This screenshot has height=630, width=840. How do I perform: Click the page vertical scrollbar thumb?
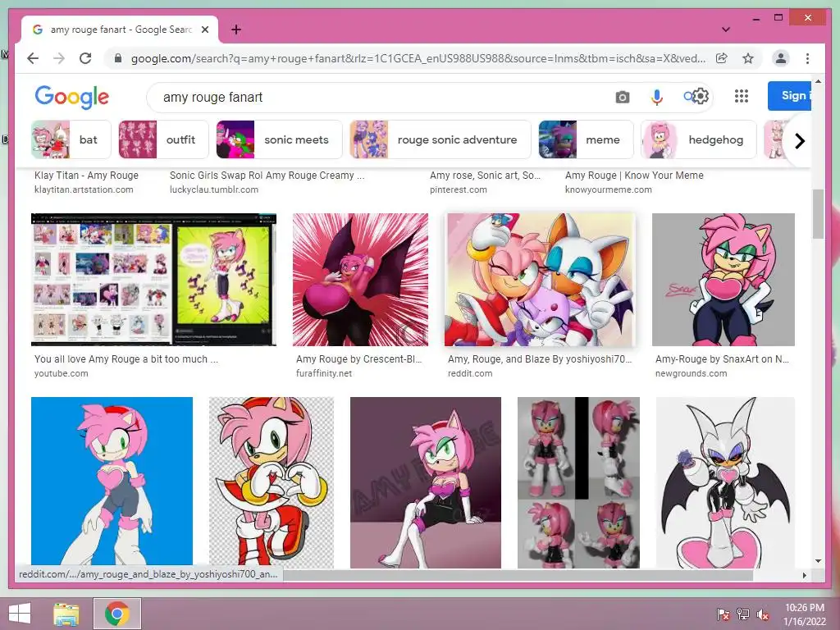pyautogui.click(x=818, y=214)
